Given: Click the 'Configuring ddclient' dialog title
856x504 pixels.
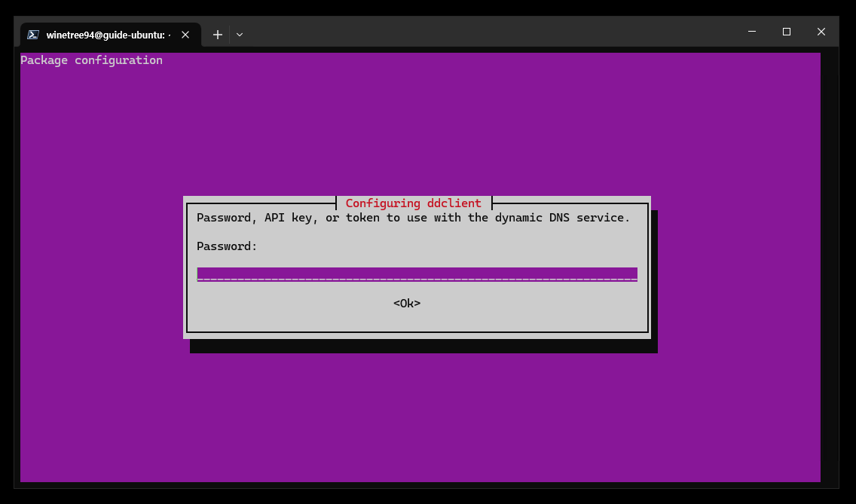Looking at the screenshot, I should click(413, 203).
